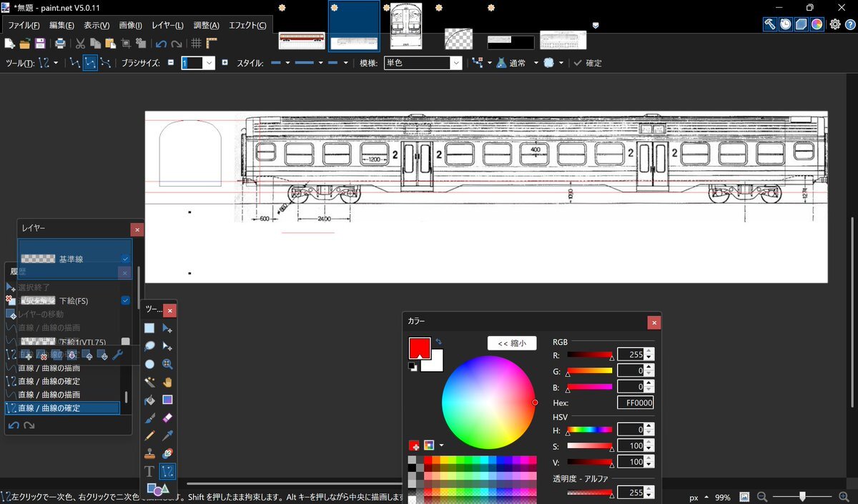Viewport: 858px width, 504px height.
Task: Select the Pan hand tool
Action: (x=167, y=382)
